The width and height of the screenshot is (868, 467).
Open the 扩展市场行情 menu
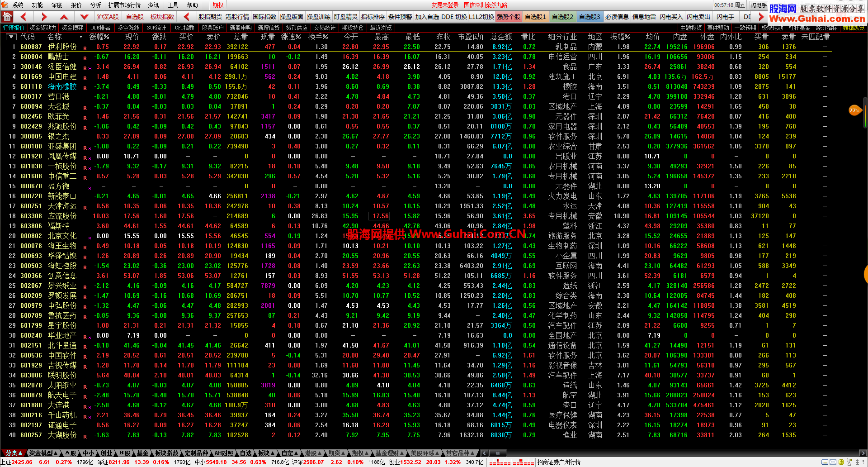(x=124, y=5)
